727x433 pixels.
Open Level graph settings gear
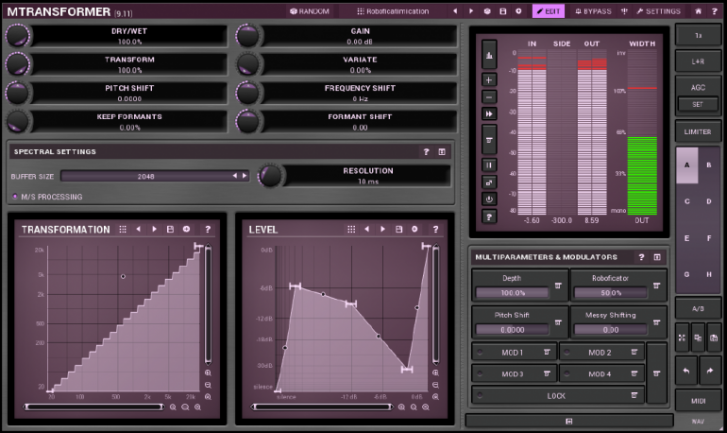coord(414,229)
